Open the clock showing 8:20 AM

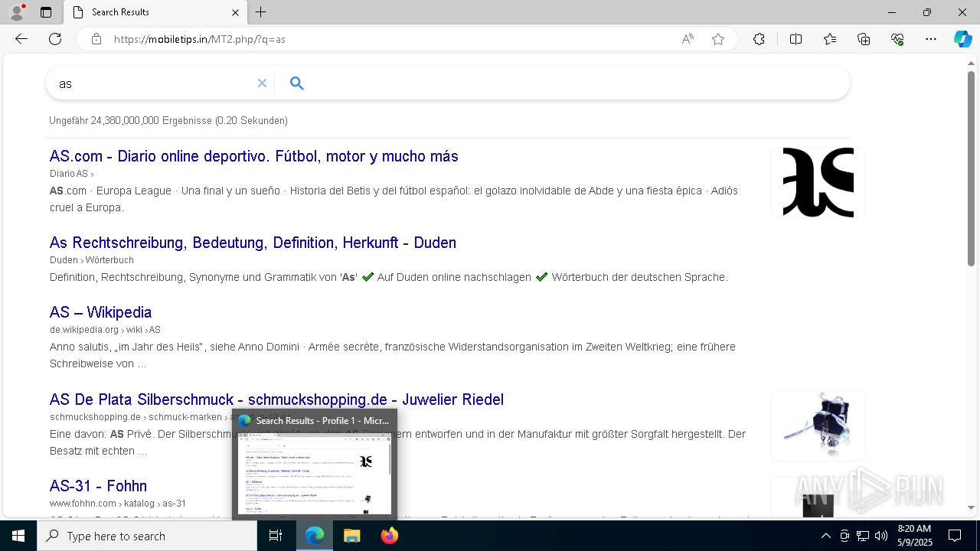(914, 536)
